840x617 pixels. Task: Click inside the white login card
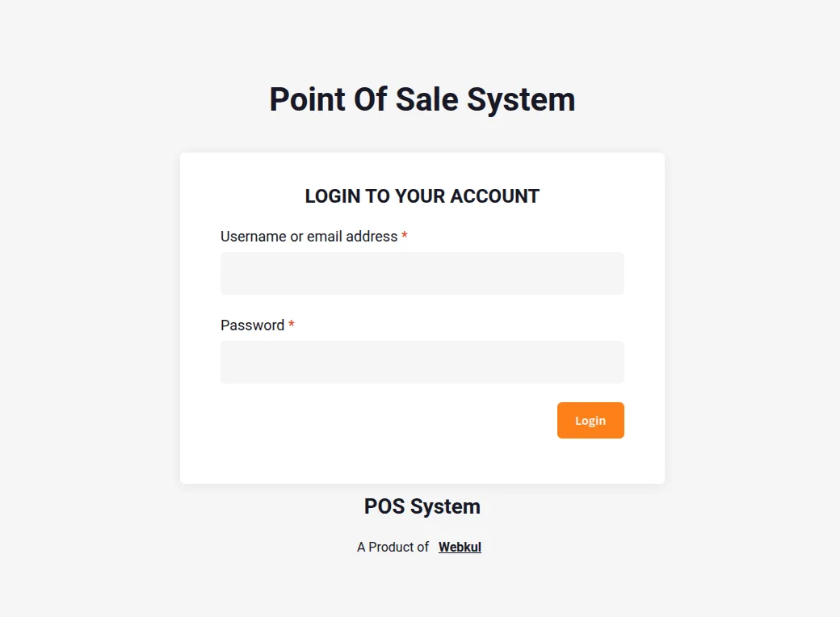click(x=422, y=315)
